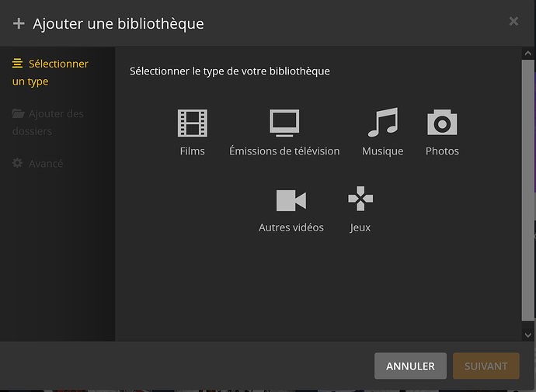The width and height of the screenshot is (536, 392).
Task: Open the Sélectionner un type step
Action: point(50,72)
